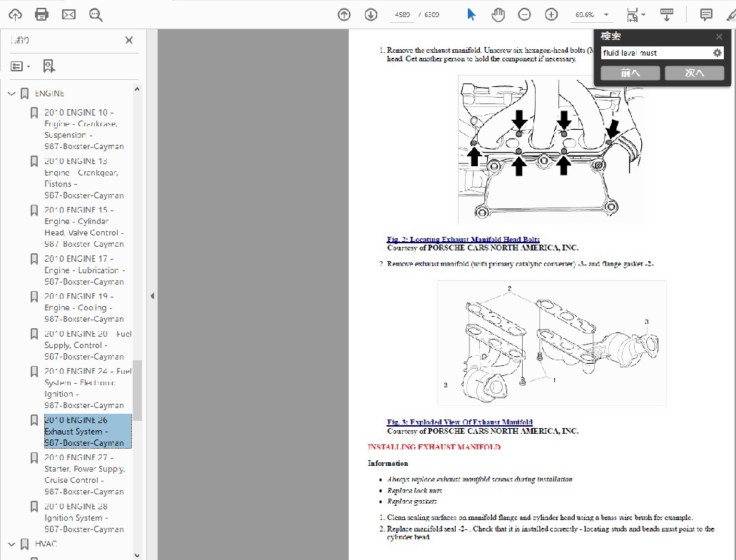Click next result button 次へ
Image resolution: width=736 pixels, height=560 pixels.
tap(694, 73)
